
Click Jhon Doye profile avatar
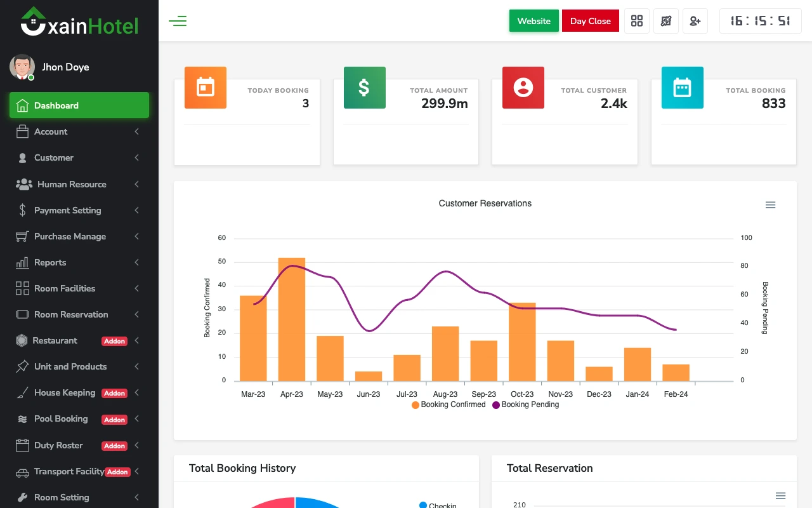point(22,67)
